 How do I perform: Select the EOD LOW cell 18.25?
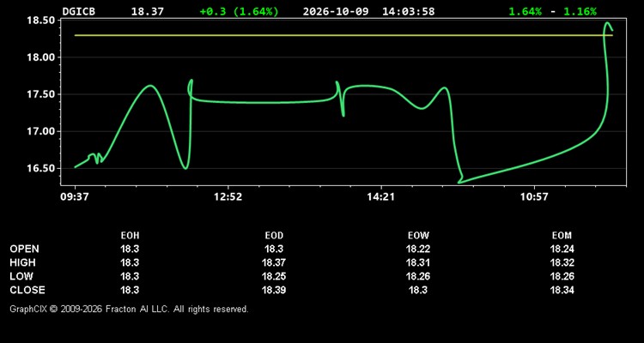click(274, 276)
